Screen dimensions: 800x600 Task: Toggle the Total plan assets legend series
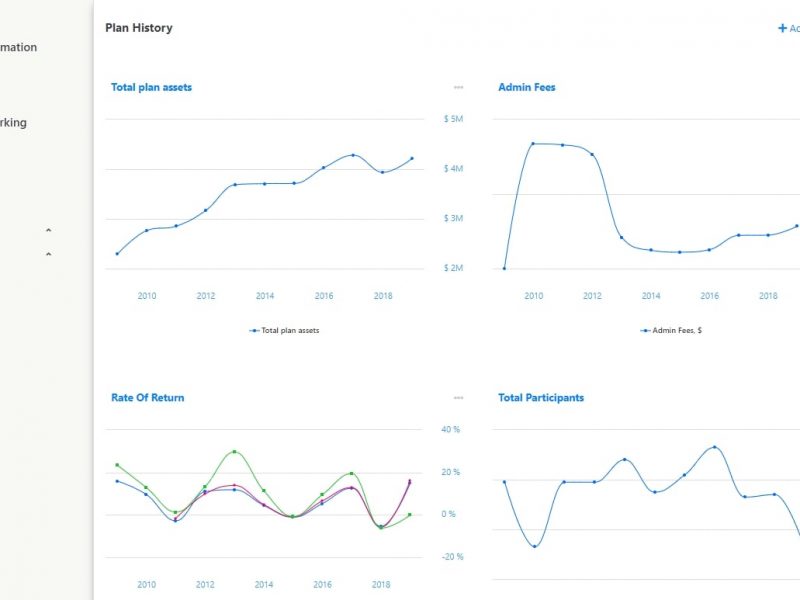pos(285,330)
